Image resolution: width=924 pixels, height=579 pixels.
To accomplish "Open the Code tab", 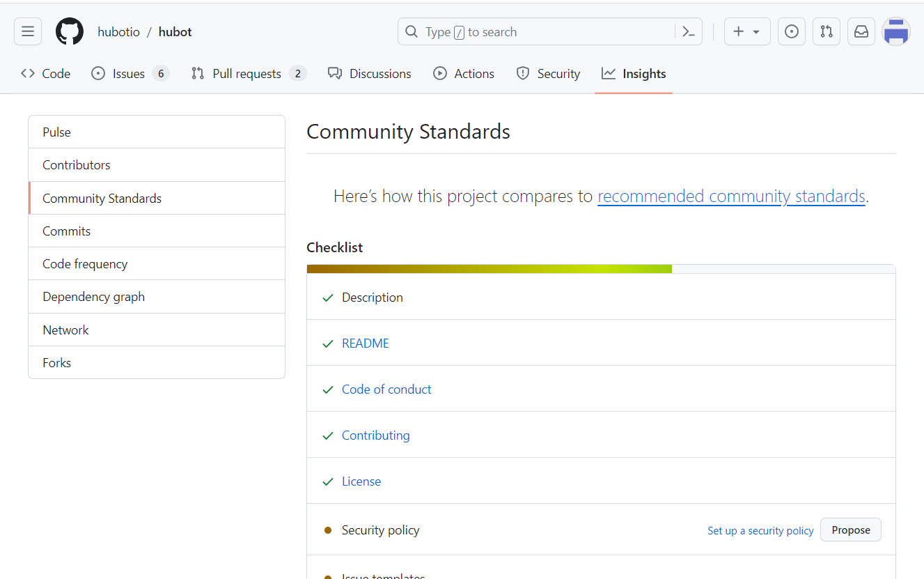I will point(46,74).
